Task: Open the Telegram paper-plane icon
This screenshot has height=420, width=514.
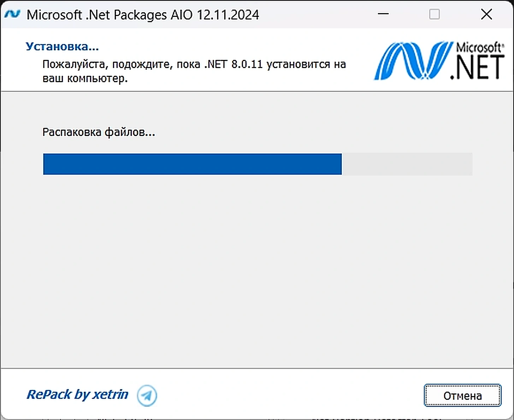Action: (x=147, y=395)
